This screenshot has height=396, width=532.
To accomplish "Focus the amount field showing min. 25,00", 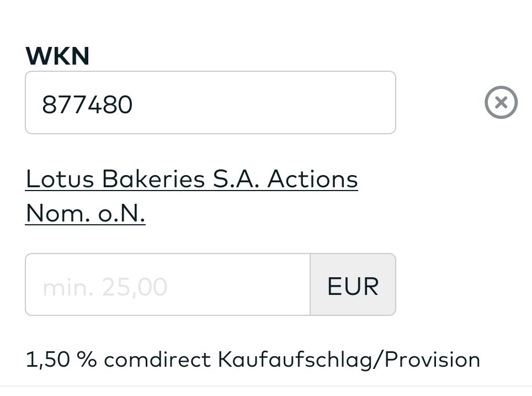I will pos(167,285).
